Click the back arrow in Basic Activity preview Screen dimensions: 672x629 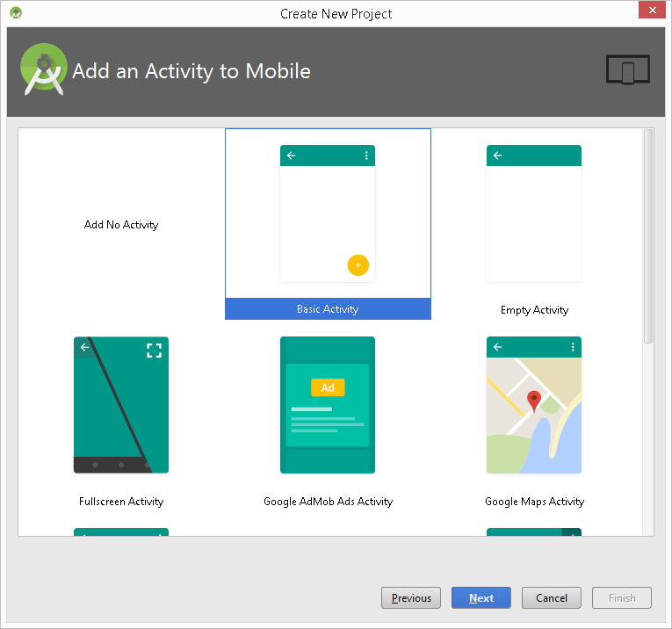tap(292, 155)
